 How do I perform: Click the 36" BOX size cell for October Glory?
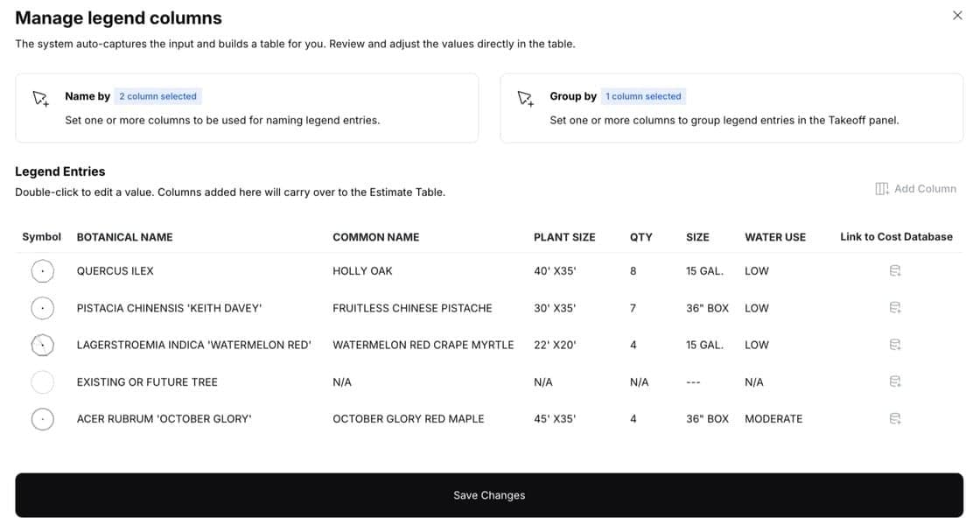click(x=707, y=418)
